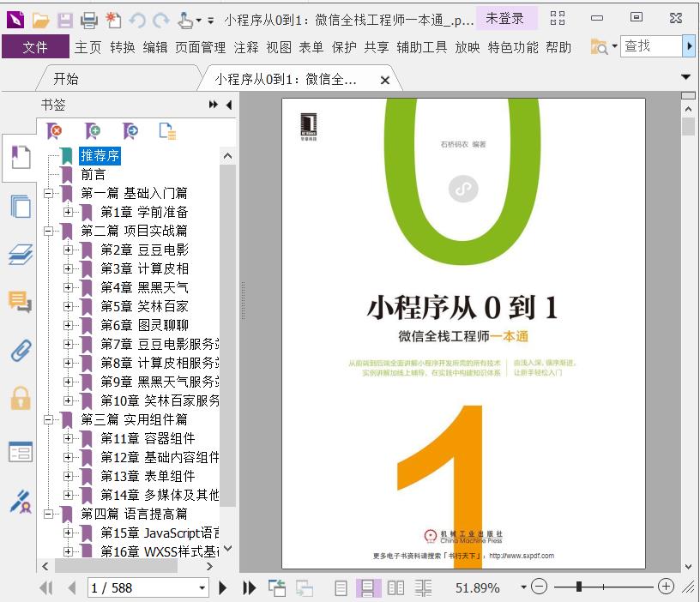Click the zoom slider handle
Image resolution: width=700 pixels, height=602 pixels.
[x=579, y=587]
